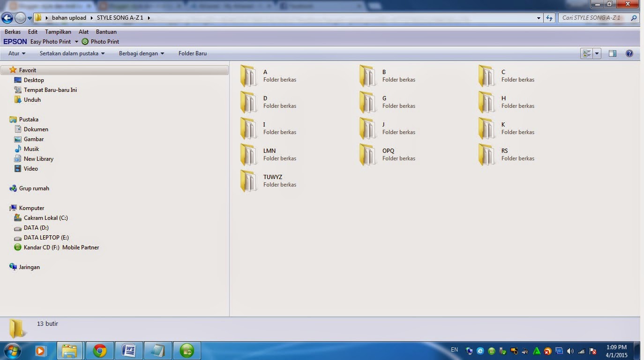Click the speaker icon in the system tray
The image size is (644, 360).
(571, 350)
